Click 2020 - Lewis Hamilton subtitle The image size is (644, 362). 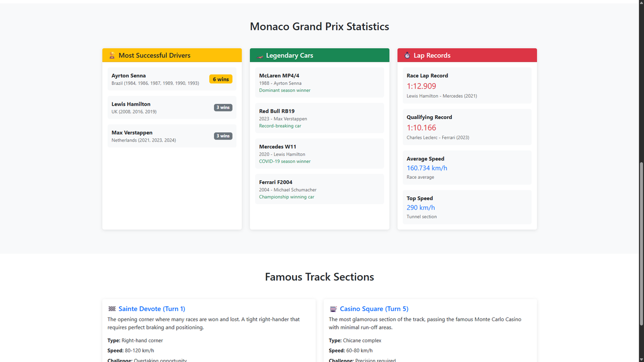point(282,154)
